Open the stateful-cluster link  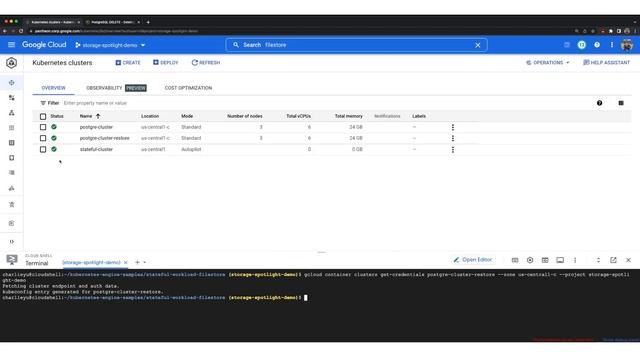click(96, 149)
